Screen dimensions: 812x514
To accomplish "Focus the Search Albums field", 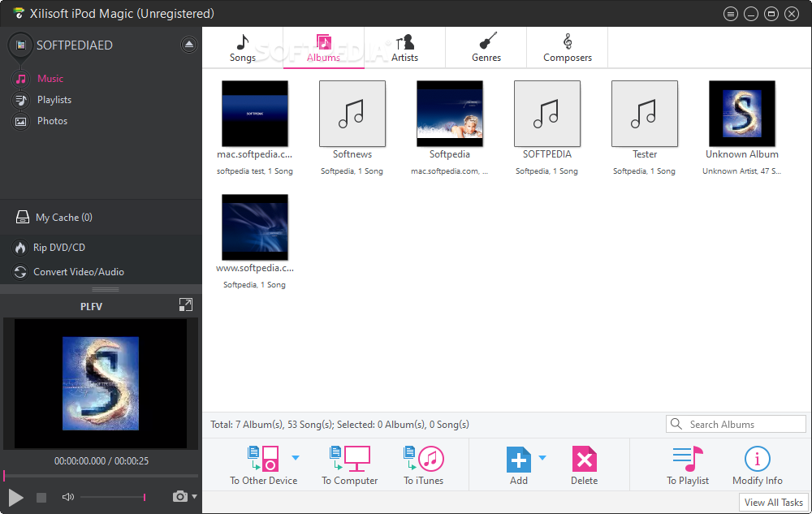I will pos(736,424).
